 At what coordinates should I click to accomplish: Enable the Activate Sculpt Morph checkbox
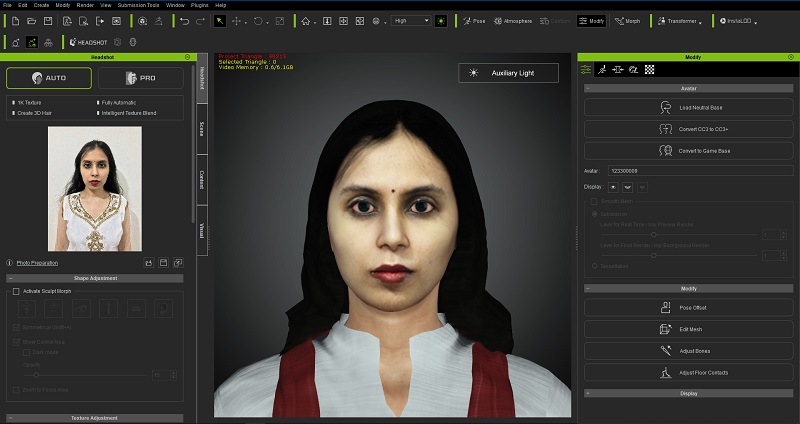[16, 291]
